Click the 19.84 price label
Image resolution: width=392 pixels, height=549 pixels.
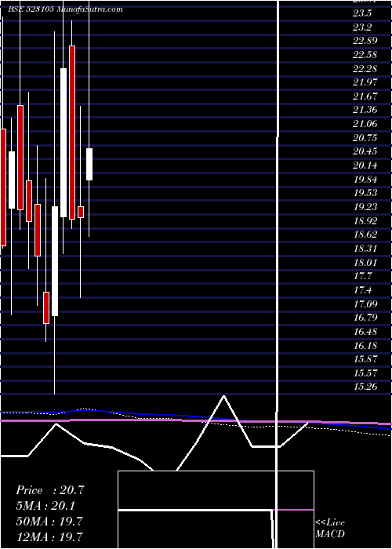click(x=365, y=180)
